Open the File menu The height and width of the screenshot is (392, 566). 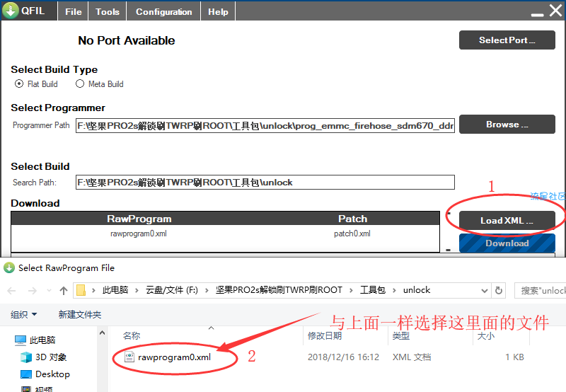pos(74,11)
